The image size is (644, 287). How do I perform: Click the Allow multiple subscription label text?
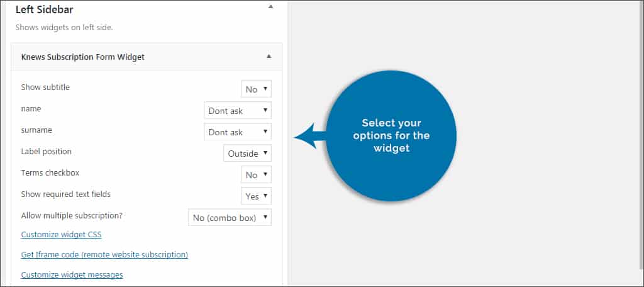tap(72, 215)
